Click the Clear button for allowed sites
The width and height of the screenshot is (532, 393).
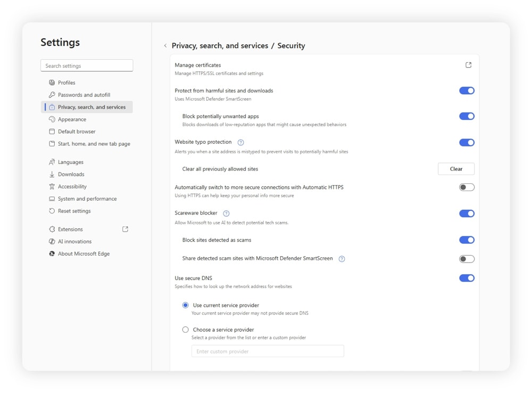point(456,169)
